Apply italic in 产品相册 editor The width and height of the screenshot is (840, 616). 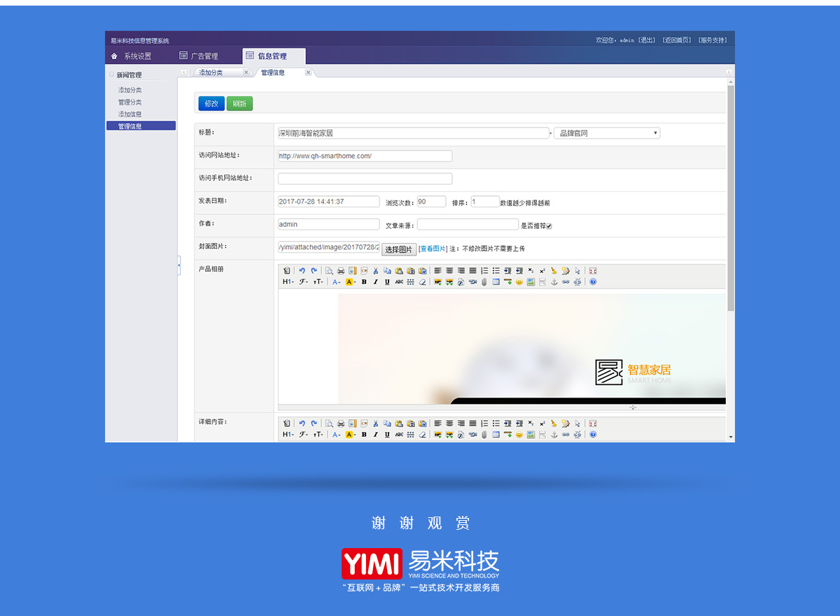(375, 282)
